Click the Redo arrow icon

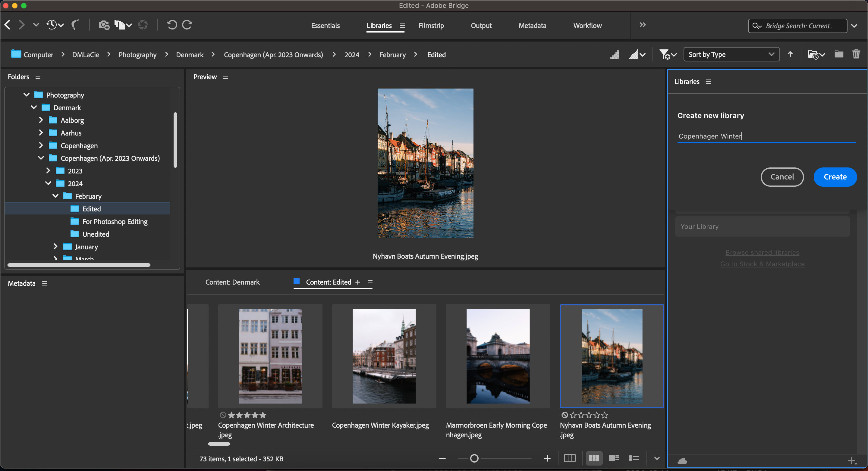pos(187,25)
